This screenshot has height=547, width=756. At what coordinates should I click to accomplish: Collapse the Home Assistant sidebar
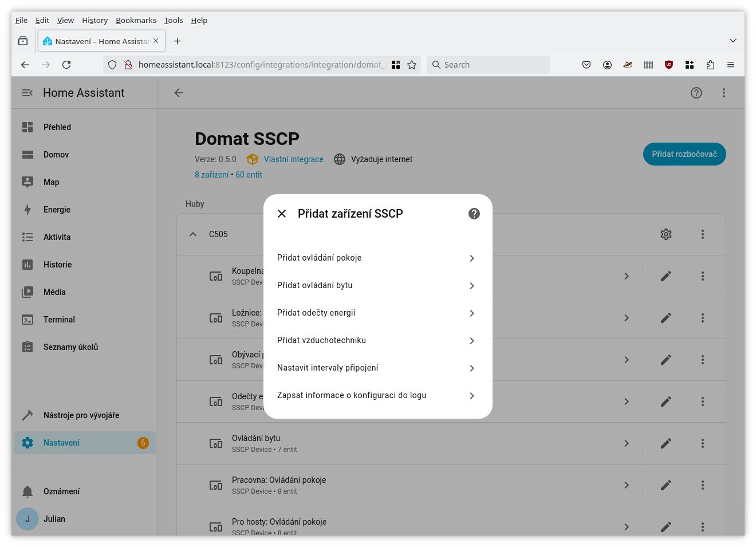[27, 93]
